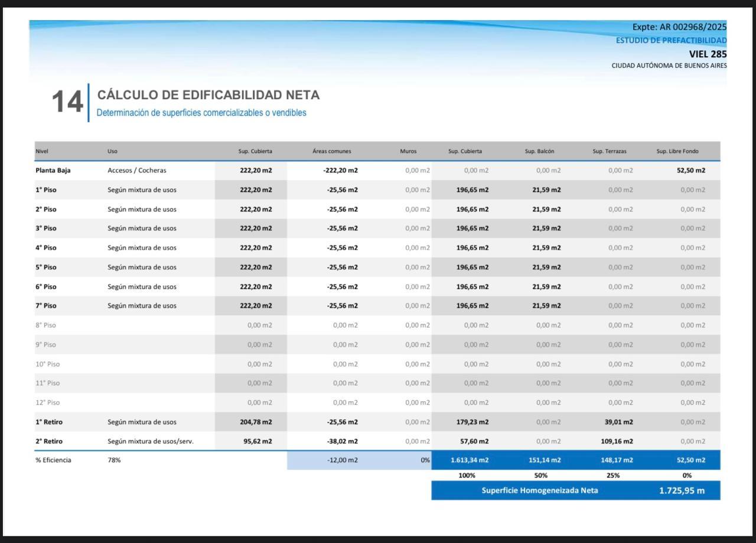Select the 1.725,95 m result value

point(682,490)
